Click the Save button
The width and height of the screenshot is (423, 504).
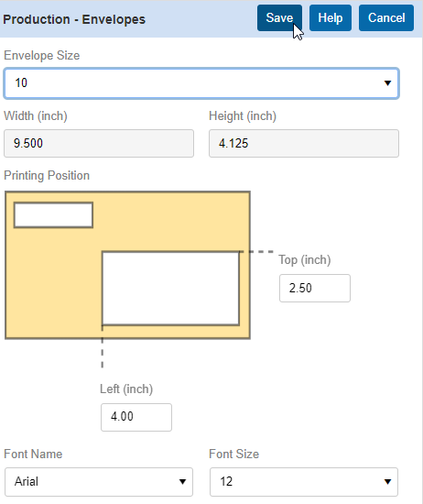pos(279,18)
